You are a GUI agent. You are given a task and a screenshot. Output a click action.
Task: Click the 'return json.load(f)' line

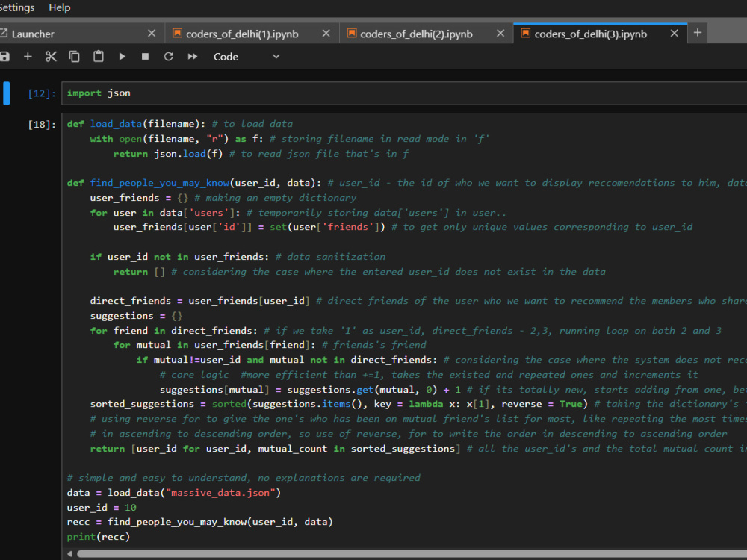click(167, 153)
